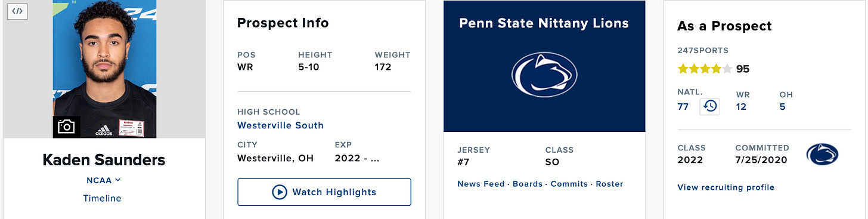Image resolution: width=868 pixels, height=219 pixels.
Task: Click the large Nittany Lions logo
Action: (544, 75)
